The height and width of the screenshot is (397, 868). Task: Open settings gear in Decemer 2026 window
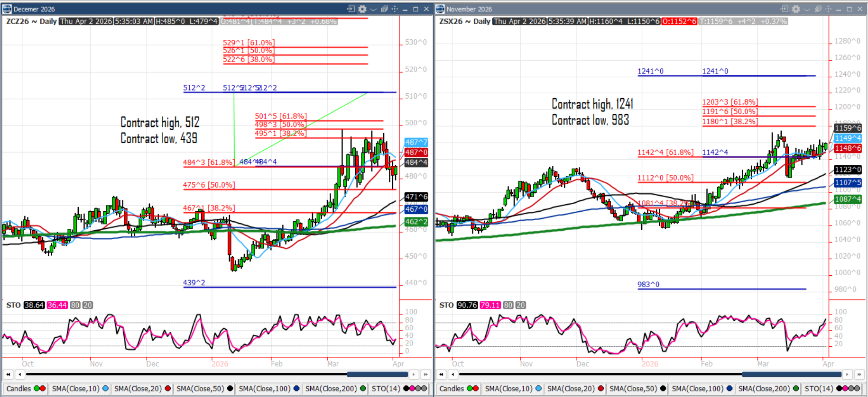click(x=362, y=9)
